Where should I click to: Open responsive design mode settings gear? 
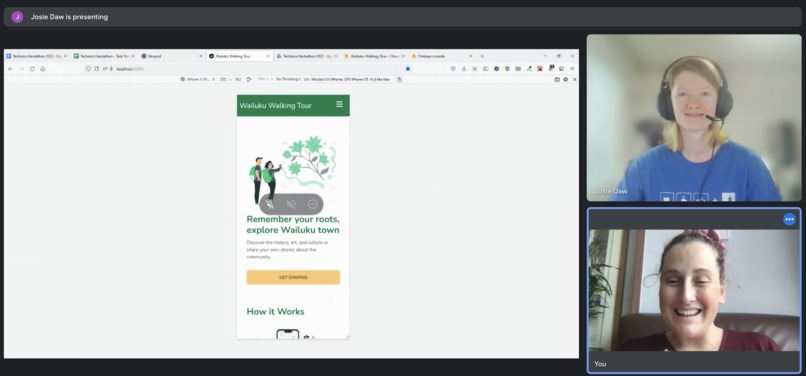pos(565,79)
